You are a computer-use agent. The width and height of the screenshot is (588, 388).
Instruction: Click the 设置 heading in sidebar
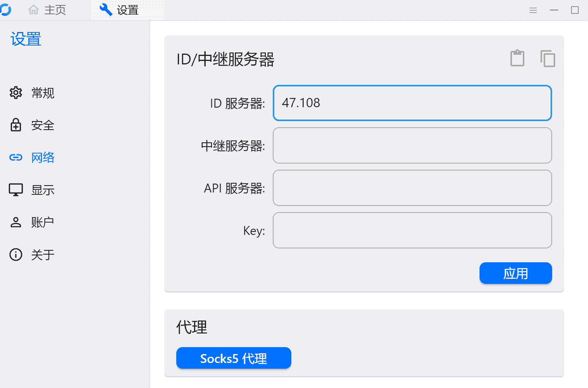[25, 39]
